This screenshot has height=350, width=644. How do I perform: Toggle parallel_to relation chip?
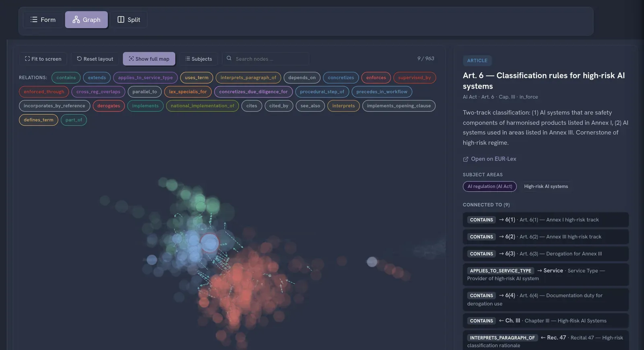[144, 92]
